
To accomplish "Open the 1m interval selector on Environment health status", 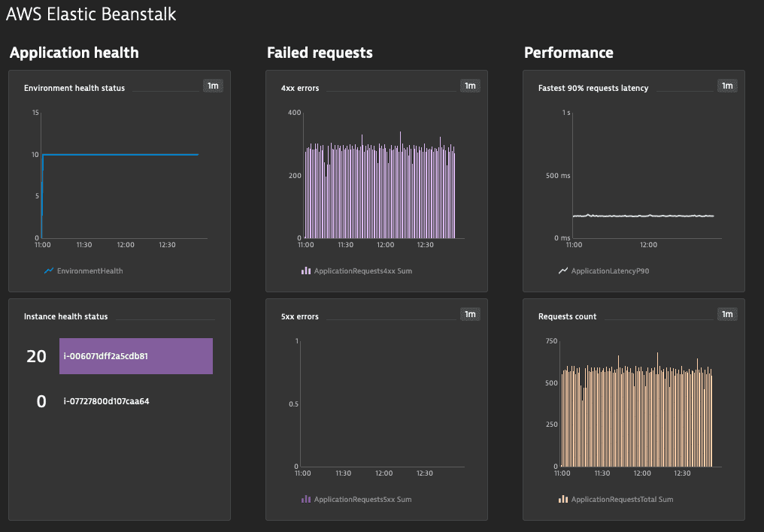I will coord(213,86).
